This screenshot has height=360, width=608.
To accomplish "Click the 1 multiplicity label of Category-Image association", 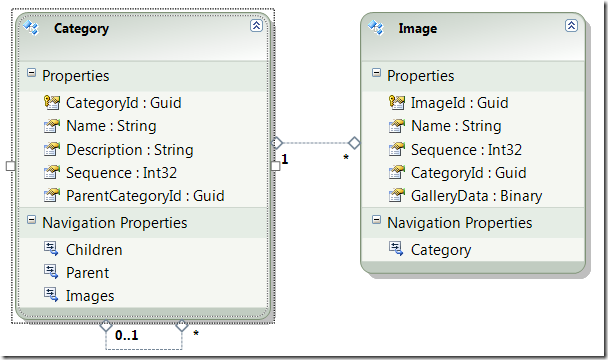I will point(285,159).
